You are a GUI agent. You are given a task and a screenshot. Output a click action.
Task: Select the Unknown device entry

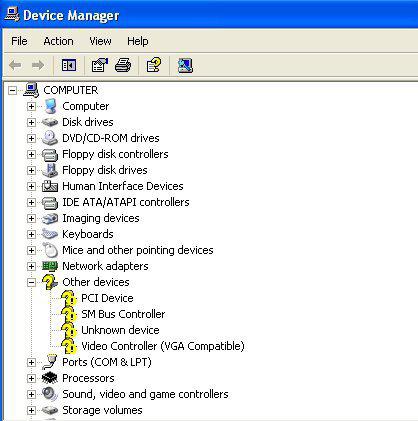(120, 330)
